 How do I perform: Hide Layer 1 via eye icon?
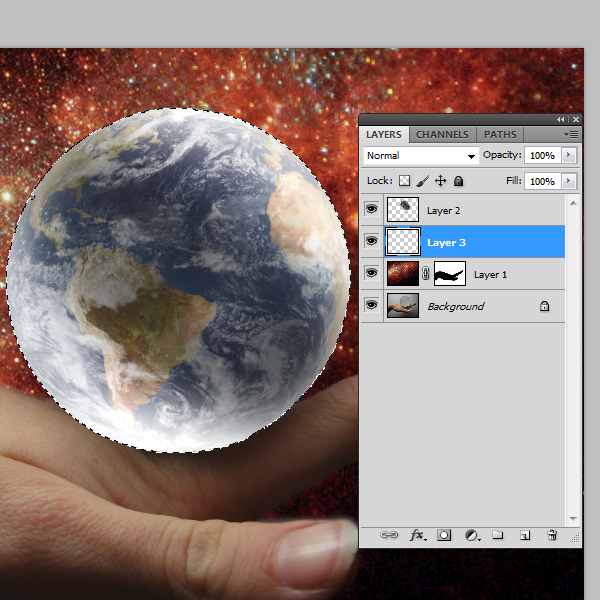[x=371, y=273]
